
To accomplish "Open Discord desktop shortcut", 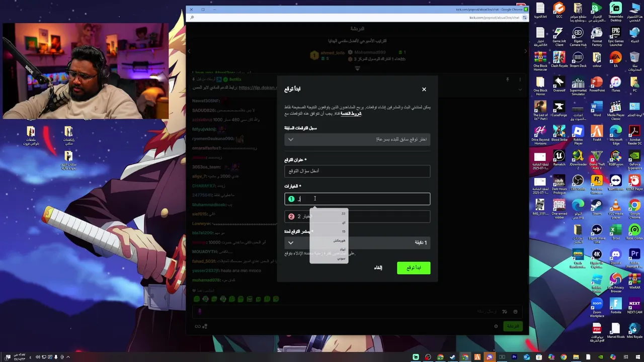I will (x=616, y=256).
